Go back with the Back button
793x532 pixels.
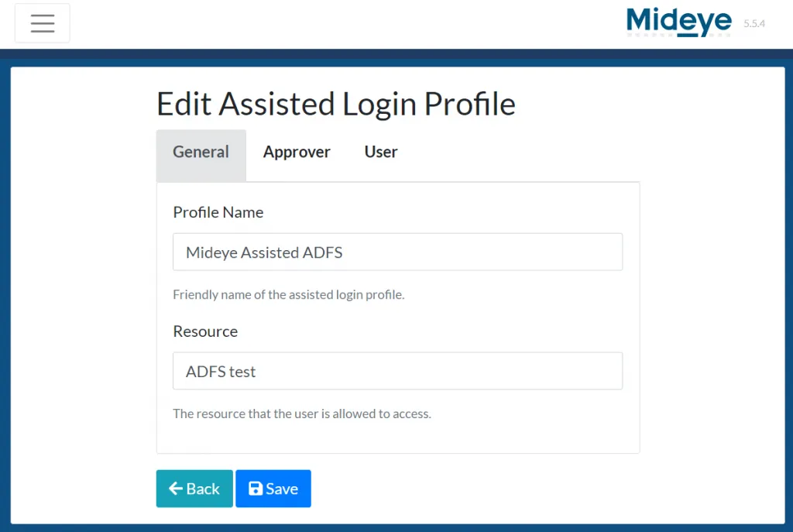coord(194,488)
